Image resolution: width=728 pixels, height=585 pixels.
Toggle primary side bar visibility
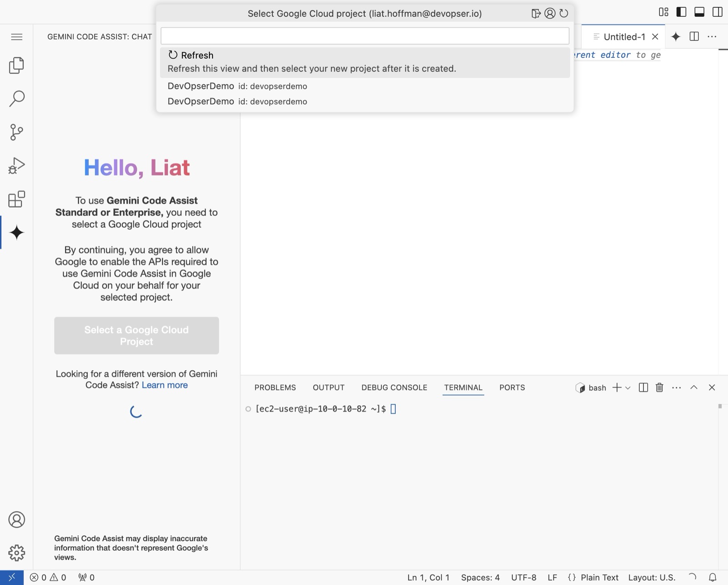point(682,12)
